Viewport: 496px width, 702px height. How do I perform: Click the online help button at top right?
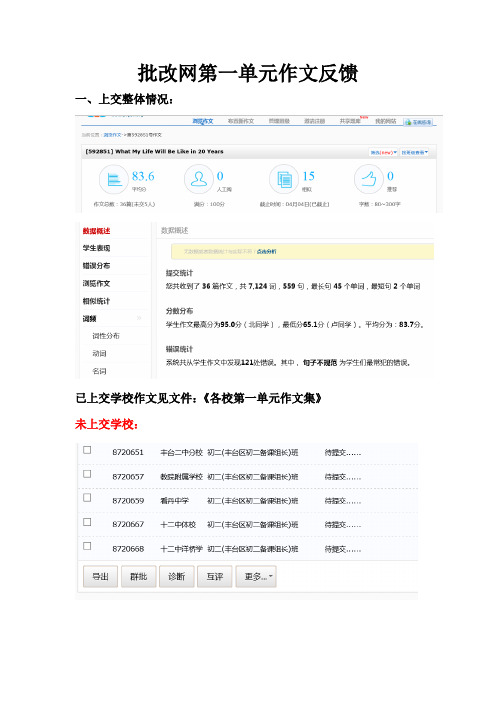pos(419,122)
